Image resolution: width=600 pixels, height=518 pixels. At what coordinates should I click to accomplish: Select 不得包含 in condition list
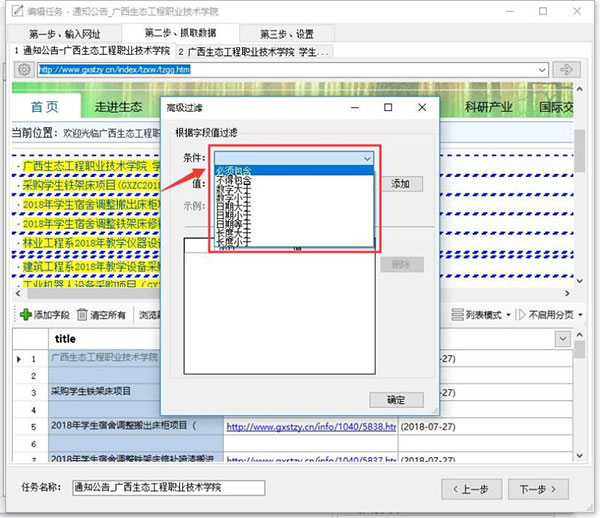click(x=294, y=179)
